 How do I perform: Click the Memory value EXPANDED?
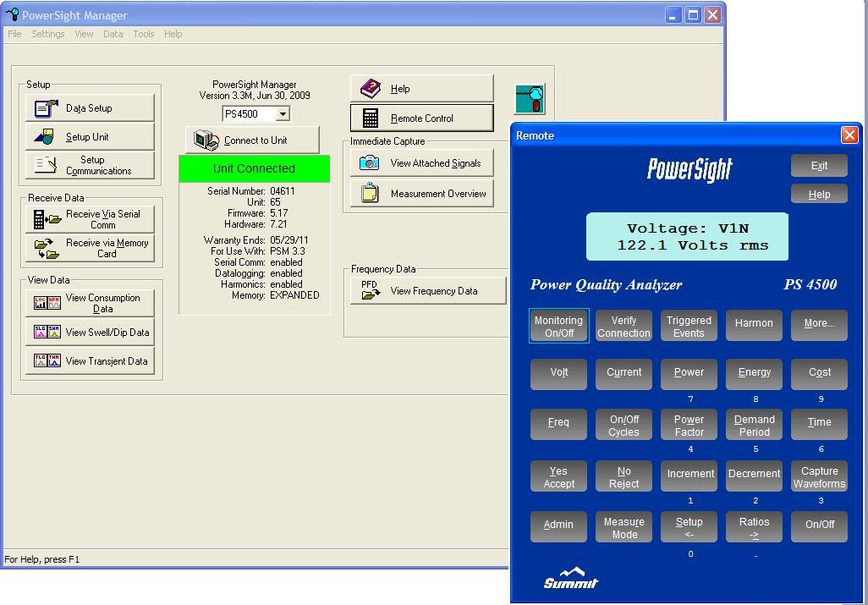(x=294, y=295)
